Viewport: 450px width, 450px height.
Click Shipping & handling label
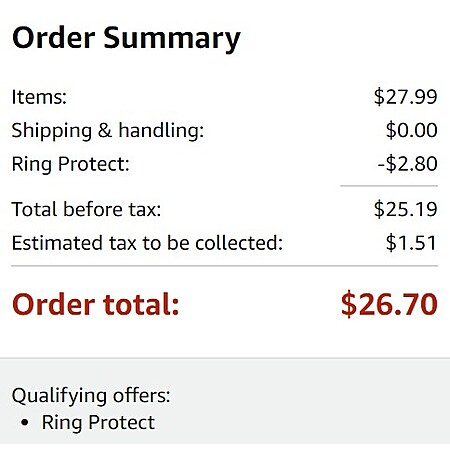point(108,131)
